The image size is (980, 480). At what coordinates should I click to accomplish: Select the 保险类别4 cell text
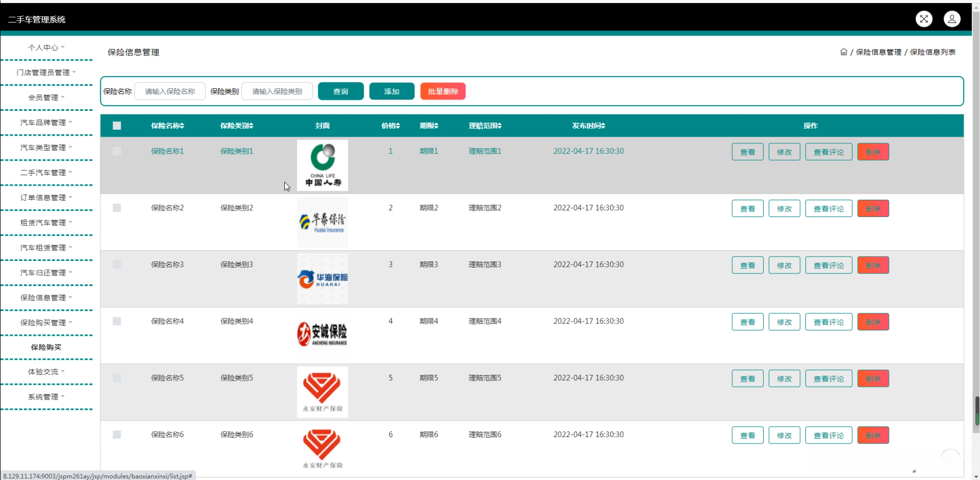click(x=237, y=321)
